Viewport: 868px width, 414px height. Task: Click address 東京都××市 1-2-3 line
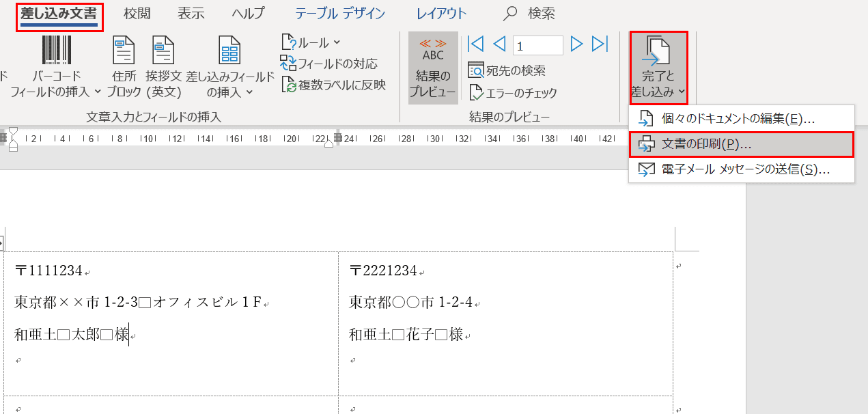click(x=138, y=302)
